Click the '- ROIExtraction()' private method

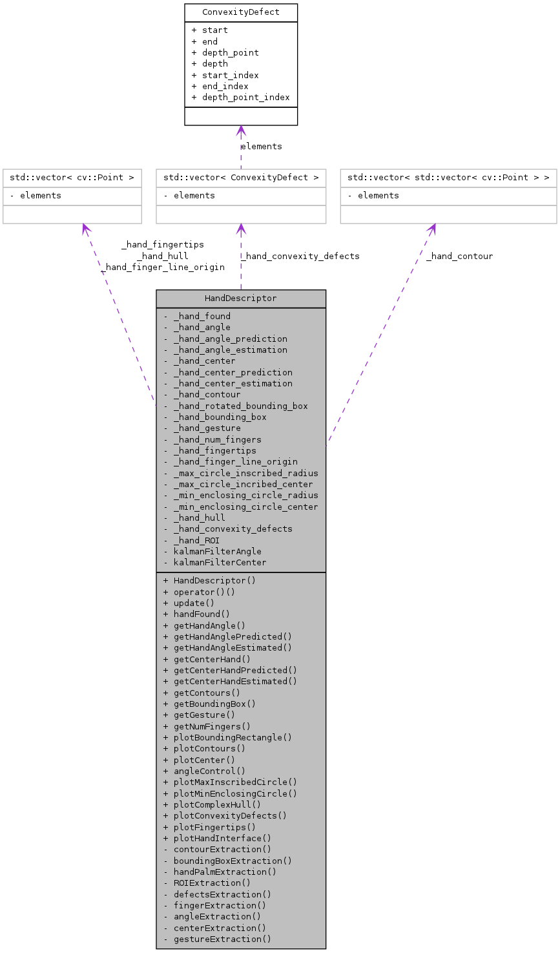coord(207,883)
